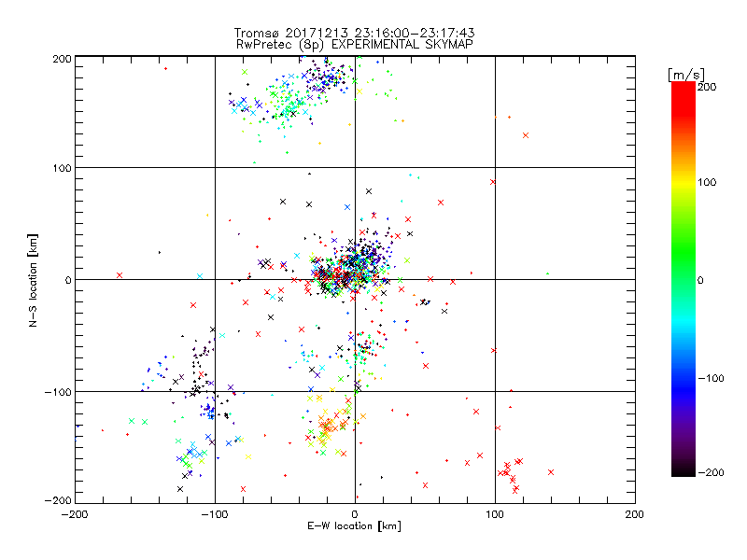Click the y-axis tick label -100
The height and width of the screenshot is (560, 747).
tap(58, 392)
